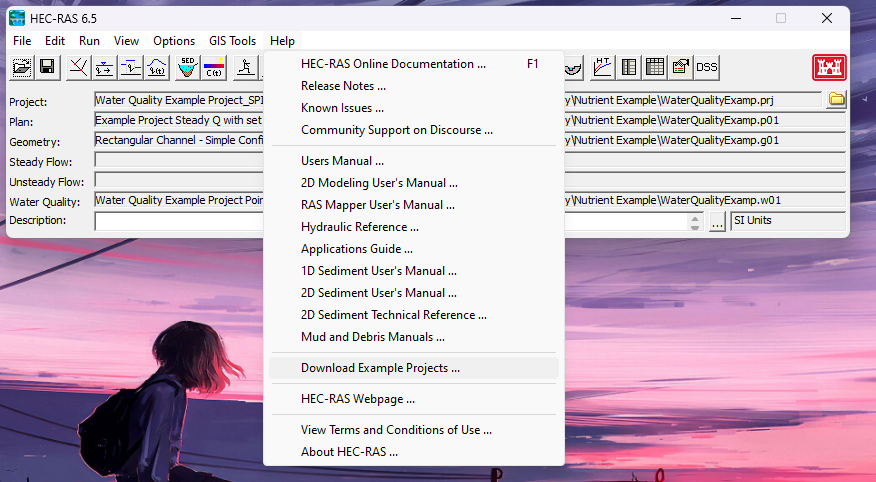Image resolution: width=876 pixels, height=482 pixels.
Task: Open the summary output table icon
Action: click(x=655, y=68)
